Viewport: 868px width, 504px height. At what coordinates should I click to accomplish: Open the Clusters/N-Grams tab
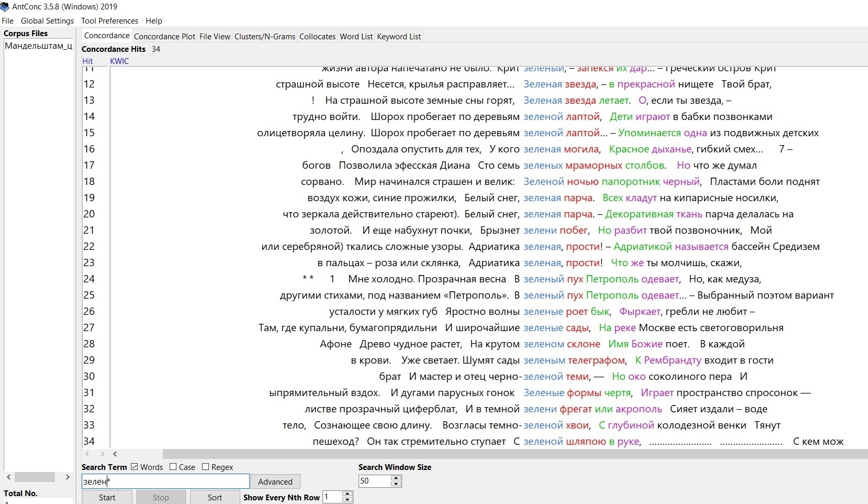point(265,37)
